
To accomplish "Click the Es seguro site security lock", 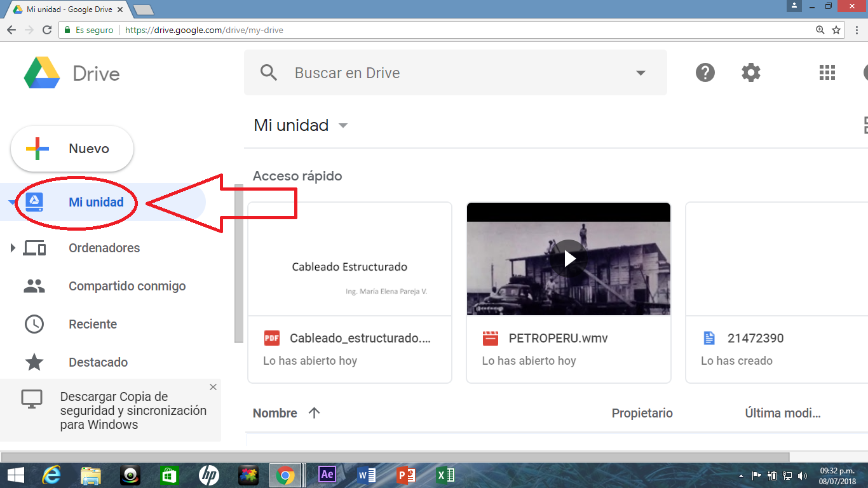I will click(x=67, y=30).
